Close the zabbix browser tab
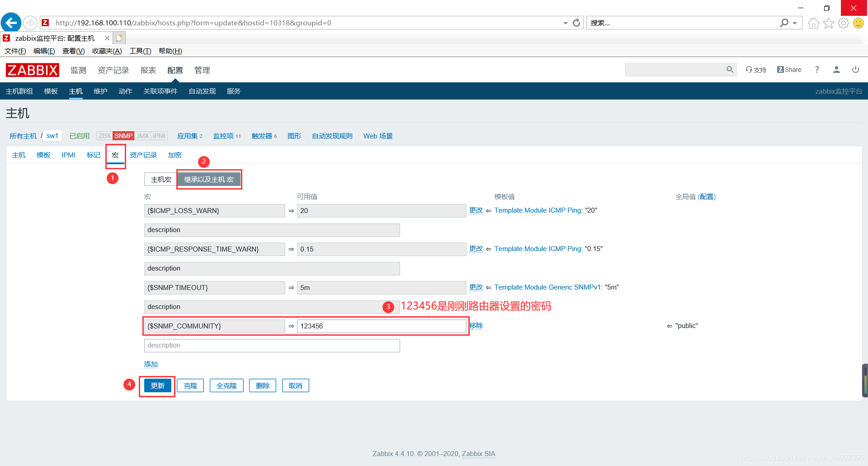The width and height of the screenshot is (868, 466). pos(107,38)
